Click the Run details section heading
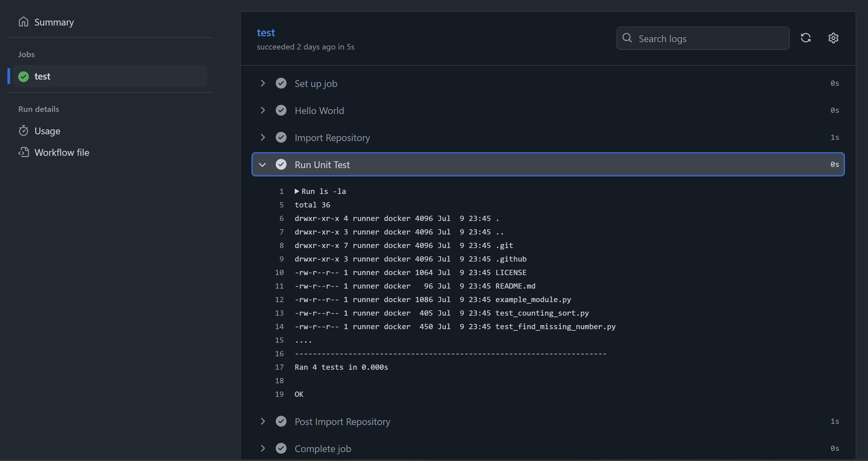Viewport: 868px width, 461px height. tap(38, 109)
